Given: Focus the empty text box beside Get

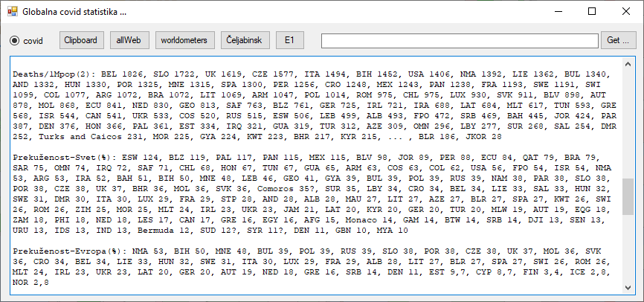Looking at the screenshot, I should [x=459, y=40].
